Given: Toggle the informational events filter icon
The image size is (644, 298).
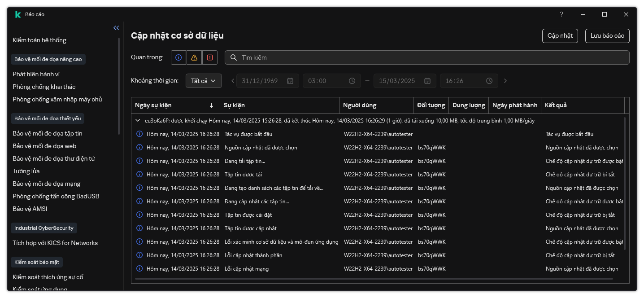Looking at the screenshot, I should coord(178,57).
